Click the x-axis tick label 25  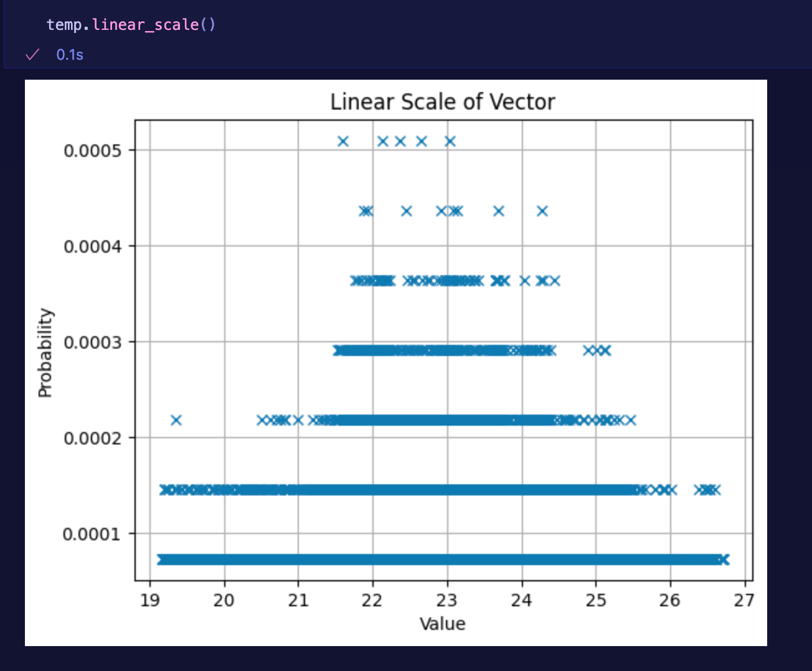click(596, 600)
